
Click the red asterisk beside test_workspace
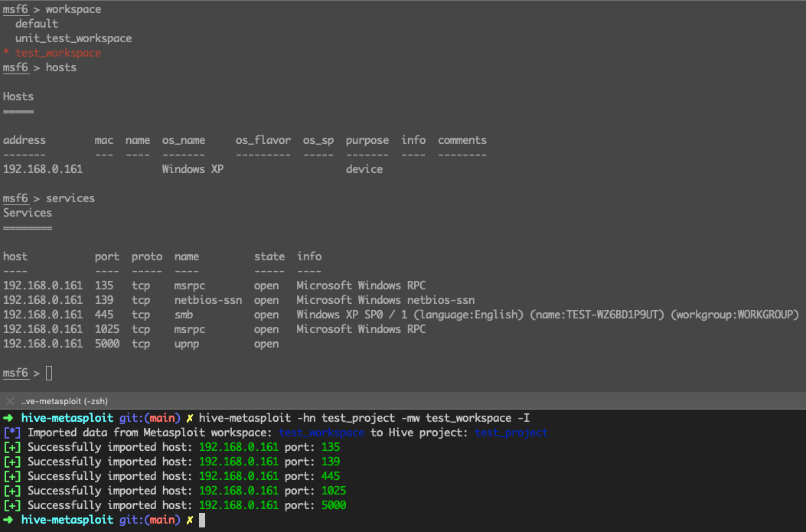(5, 53)
